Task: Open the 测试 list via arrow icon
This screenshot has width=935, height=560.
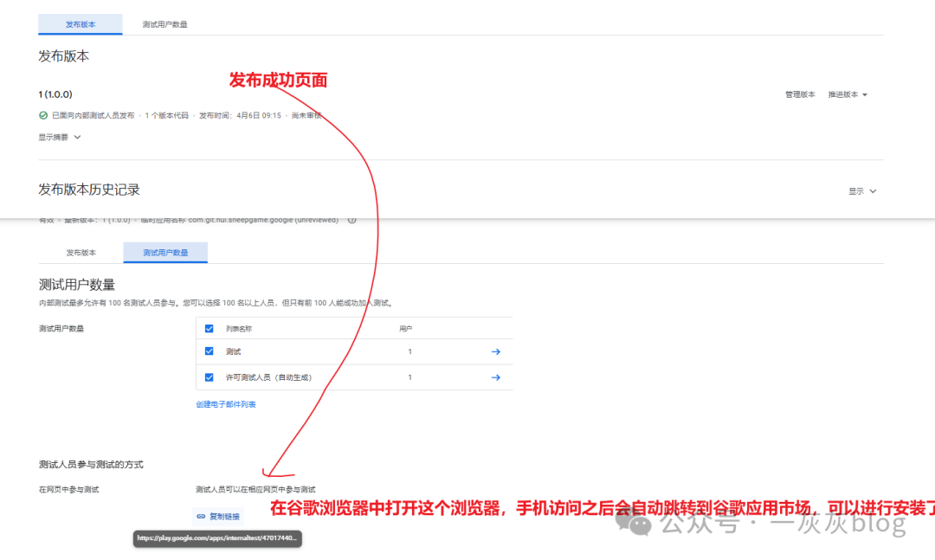Action: (x=496, y=351)
